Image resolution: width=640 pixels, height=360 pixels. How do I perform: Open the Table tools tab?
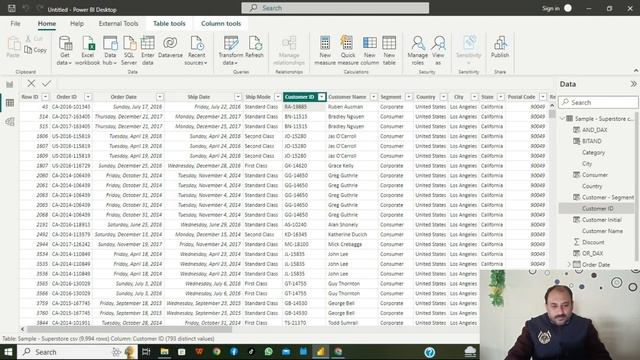[169, 24]
